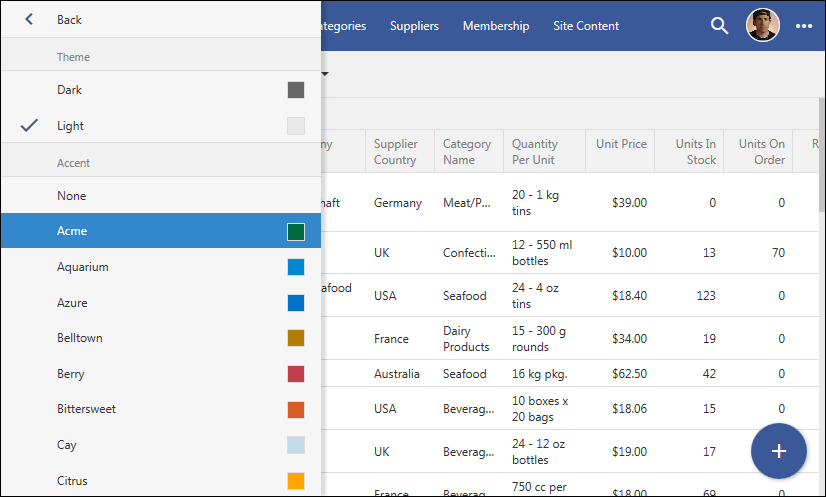826x497 pixels.
Task: Click the floating plus add button
Action: tap(779, 451)
